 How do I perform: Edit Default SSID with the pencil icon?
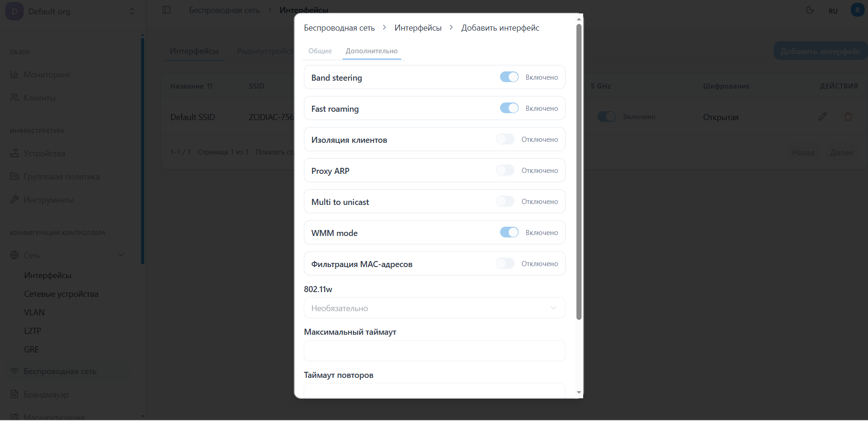point(823,117)
